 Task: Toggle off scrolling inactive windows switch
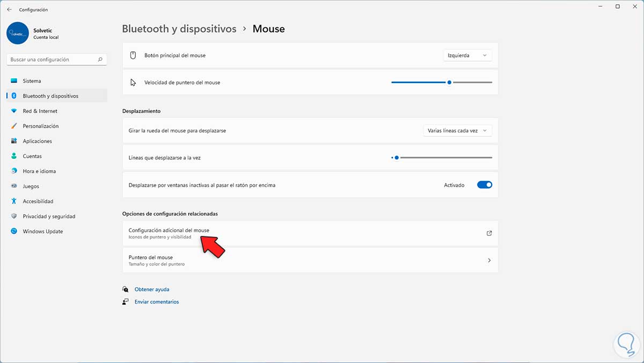pos(484,185)
